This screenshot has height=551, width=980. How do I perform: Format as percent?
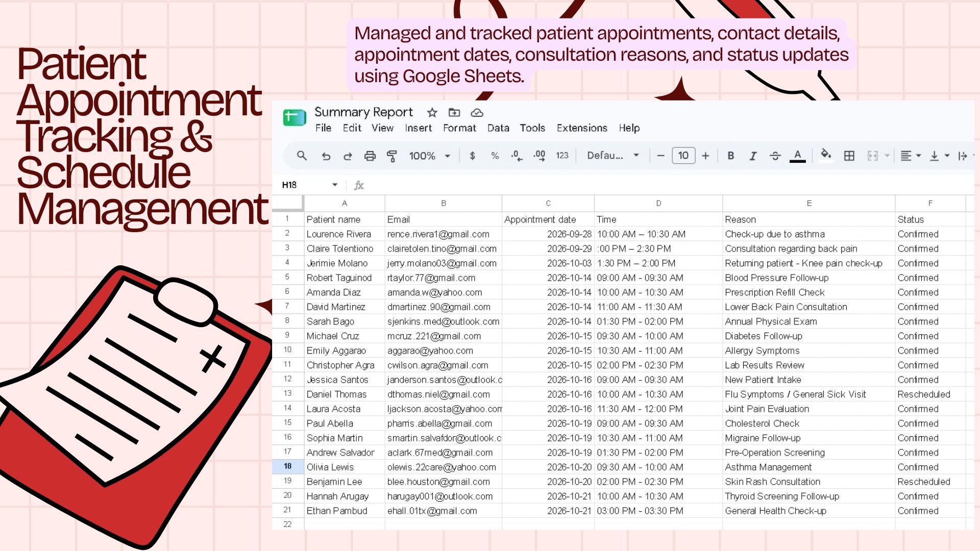click(x=495, y=156)
